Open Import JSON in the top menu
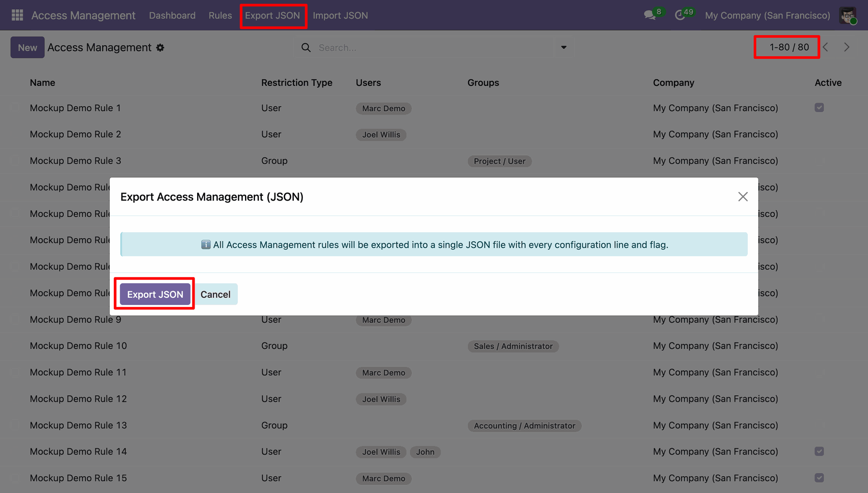The width and height of the screenshot is (868, 493). pos(340,15)
